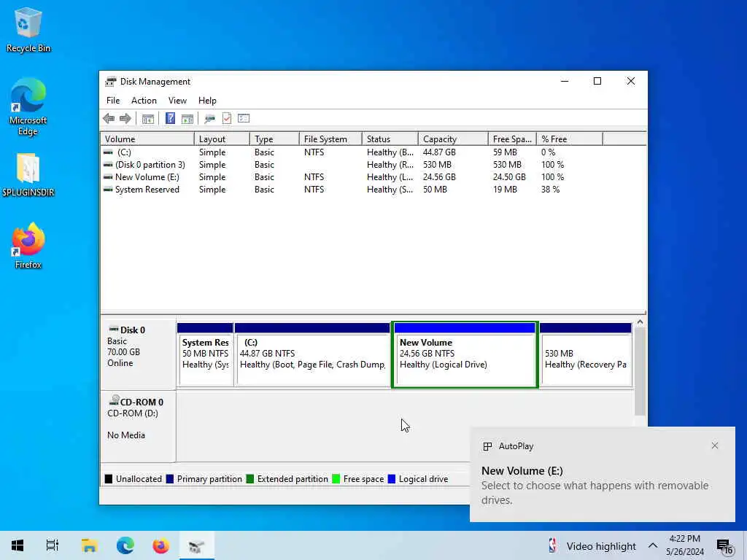Launch Edge from the taskbar
This screenshot has width=747, height=560.
[x=125, y=545]
